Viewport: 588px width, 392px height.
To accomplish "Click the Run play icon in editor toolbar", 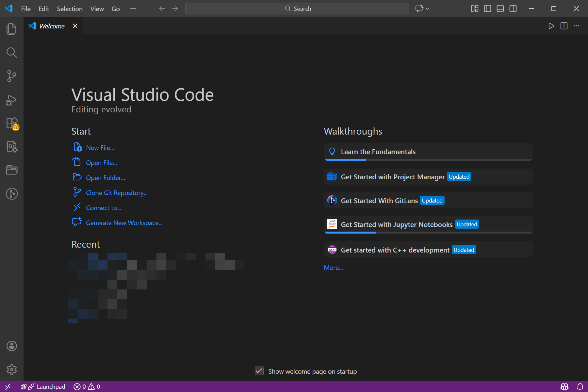I will tap(551, 26).
